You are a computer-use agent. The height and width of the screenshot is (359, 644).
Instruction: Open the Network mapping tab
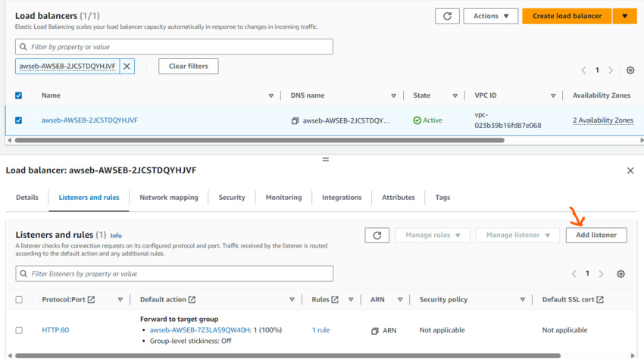pyautogui.click(x=169, y=198)
